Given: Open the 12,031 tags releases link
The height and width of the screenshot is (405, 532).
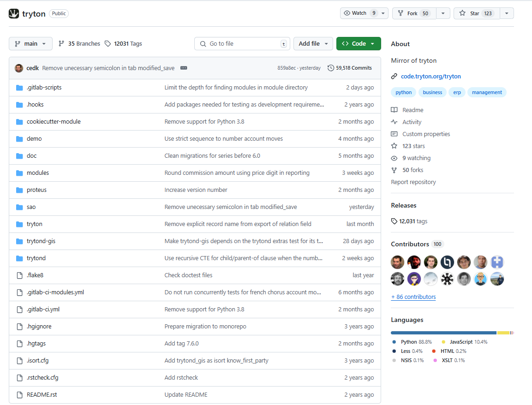Looking at the screenshot, I should click(409, 221).
